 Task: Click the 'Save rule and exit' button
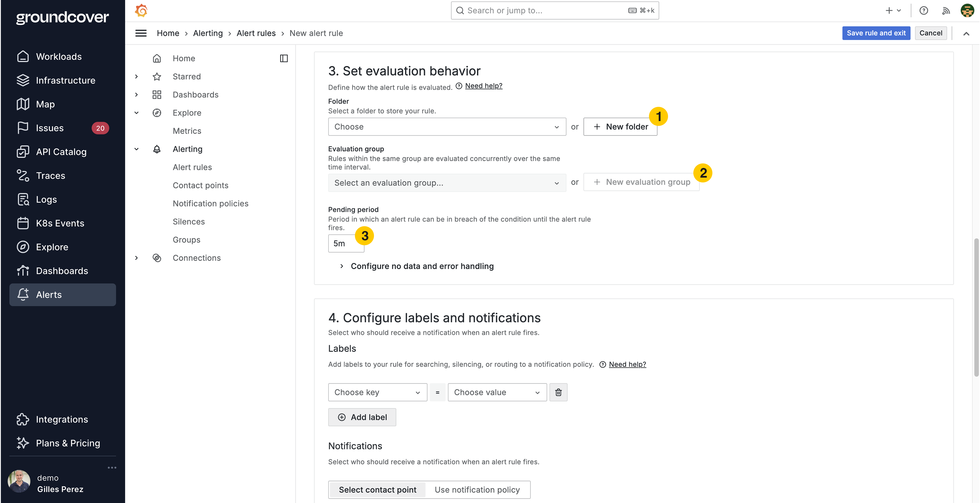tap(876, 33)
